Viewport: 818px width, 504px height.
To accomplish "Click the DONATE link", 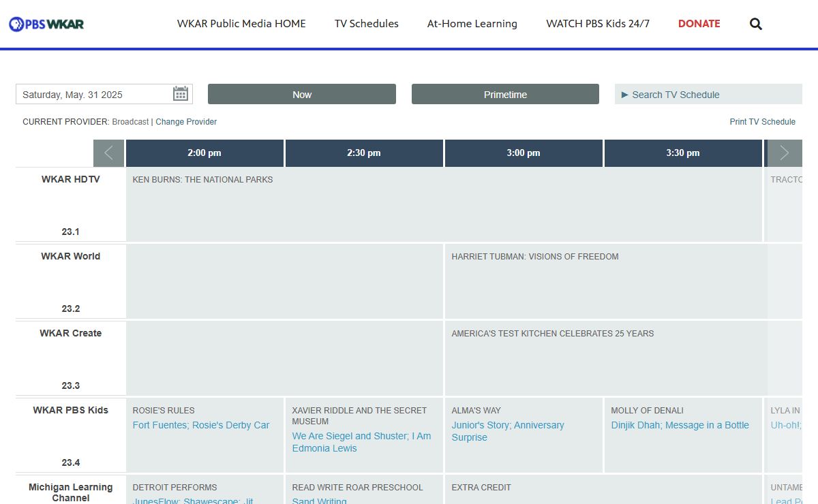I will (x=699, y=24).
